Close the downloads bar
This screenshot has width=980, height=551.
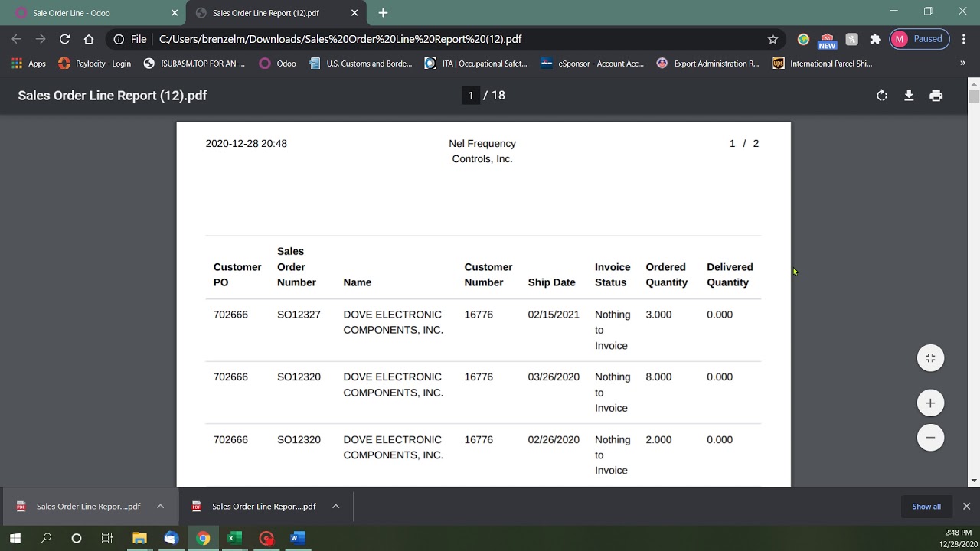966,506
